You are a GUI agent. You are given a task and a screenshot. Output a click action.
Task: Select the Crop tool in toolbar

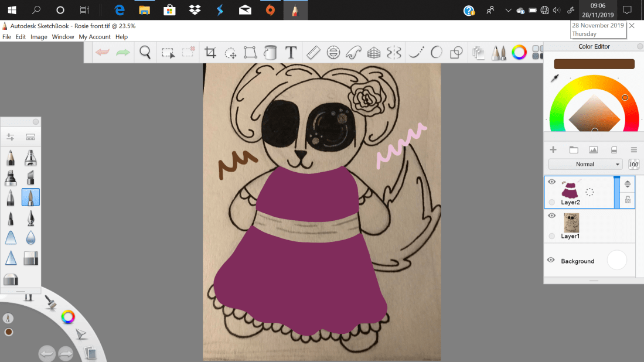(210, 53)
